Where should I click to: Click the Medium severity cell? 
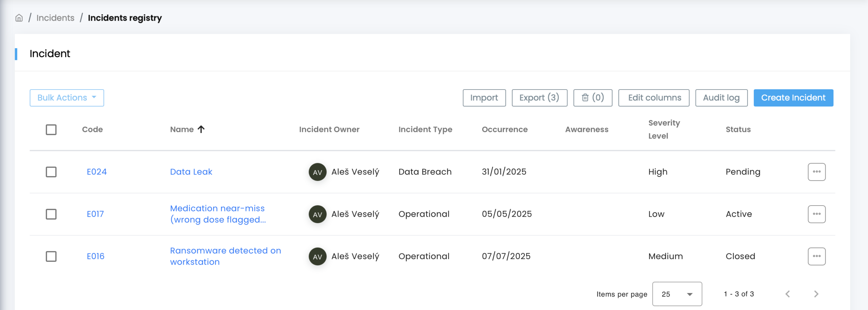point(666,256)
